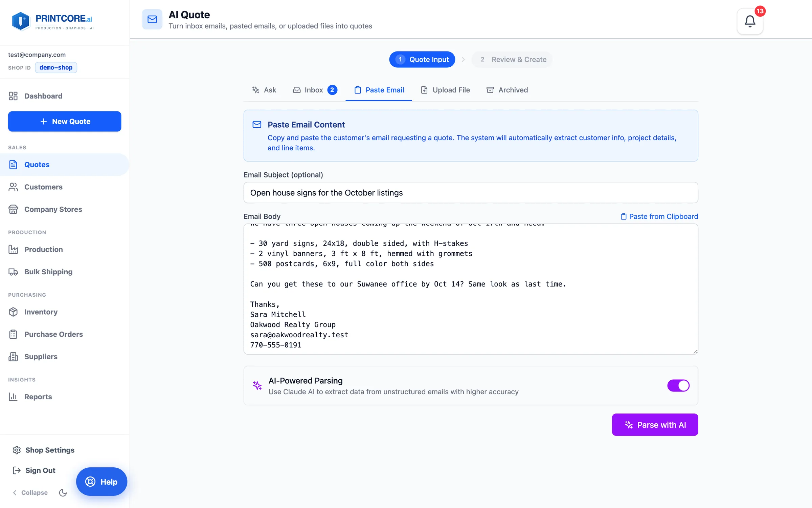Click the test@company.com account text
This screenshot has width=812, height=508.
pyautogui.click(x=37, y=55)
